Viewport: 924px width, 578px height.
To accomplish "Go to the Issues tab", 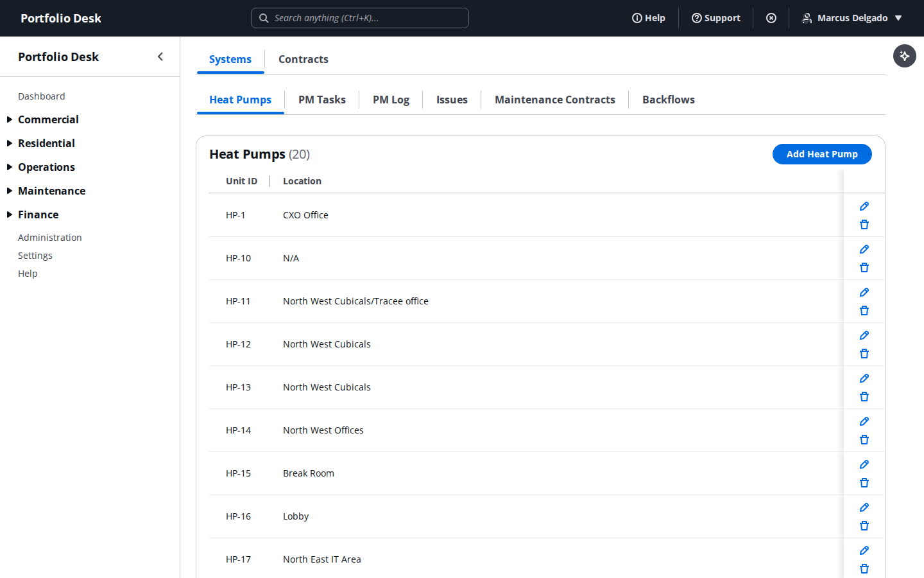I will (x=452, y=100).
